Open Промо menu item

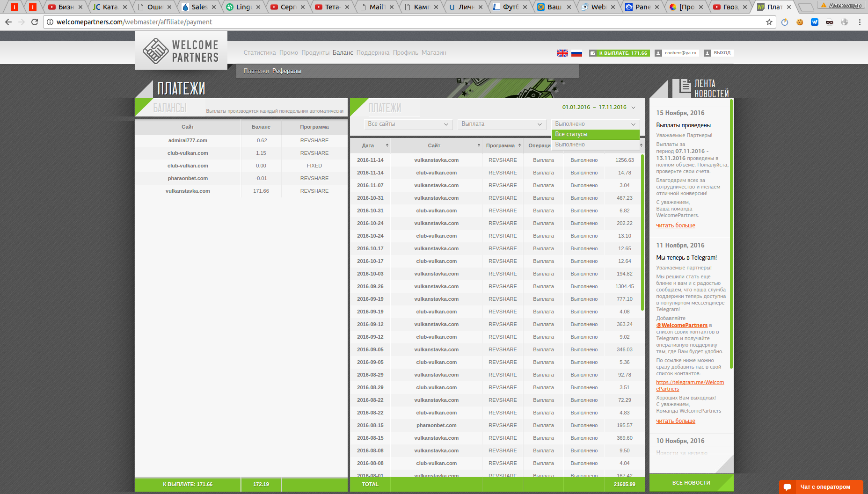(289, 52)
